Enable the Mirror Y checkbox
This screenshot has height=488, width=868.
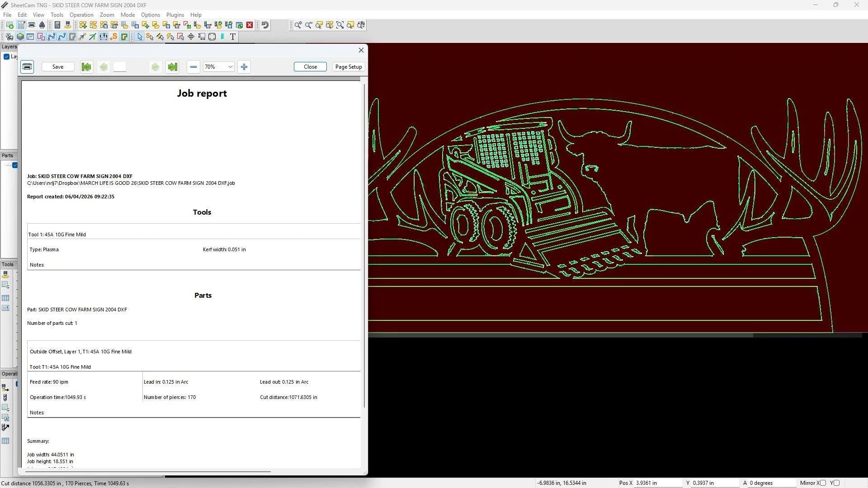pyautogui.click(x=836, y=483)
